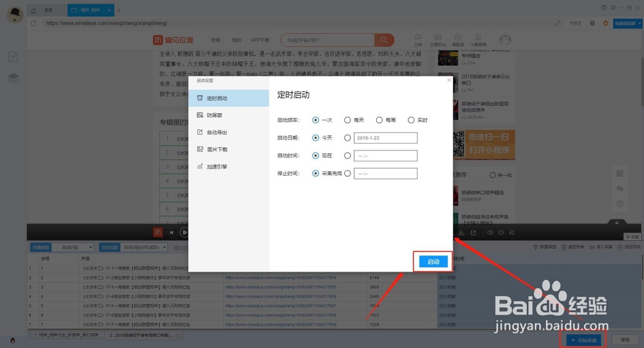Click the 深入采集 link icon
Viewport: 644px width, 348px height.
(592, 247)
